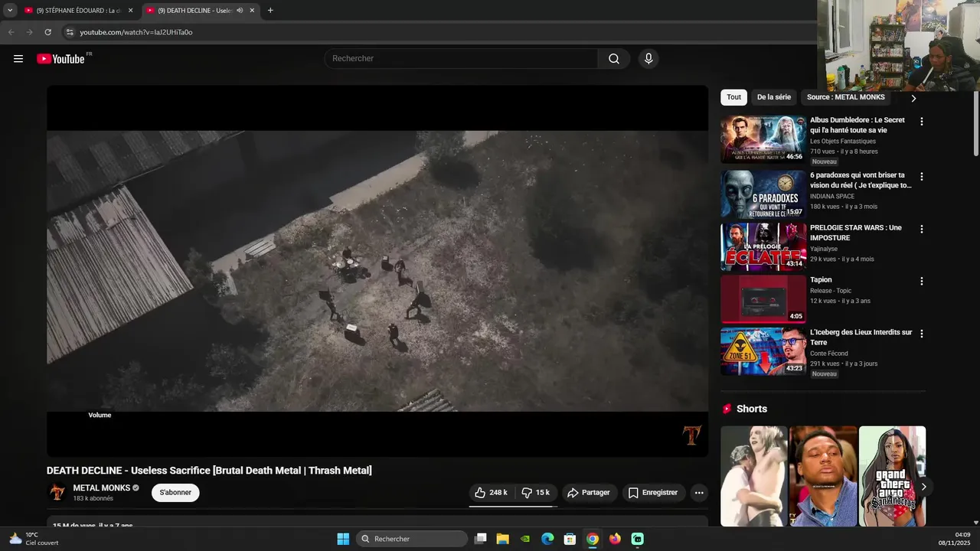980x551 pixels.
Task: Click the Shorts section heading
Action: click(751, 409)
